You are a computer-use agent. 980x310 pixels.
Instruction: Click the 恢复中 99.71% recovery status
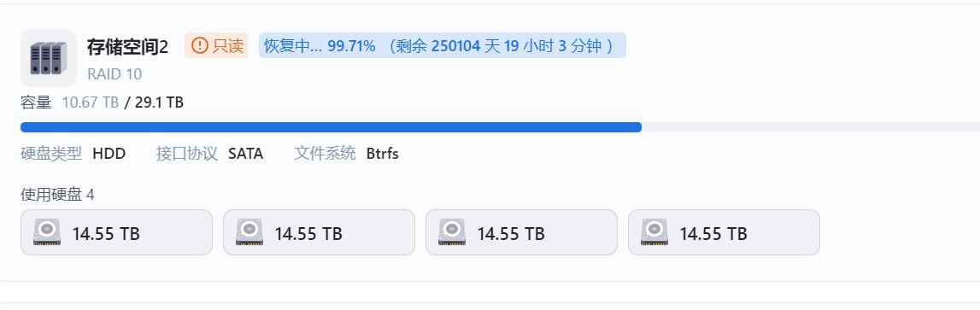pos(320,45)
